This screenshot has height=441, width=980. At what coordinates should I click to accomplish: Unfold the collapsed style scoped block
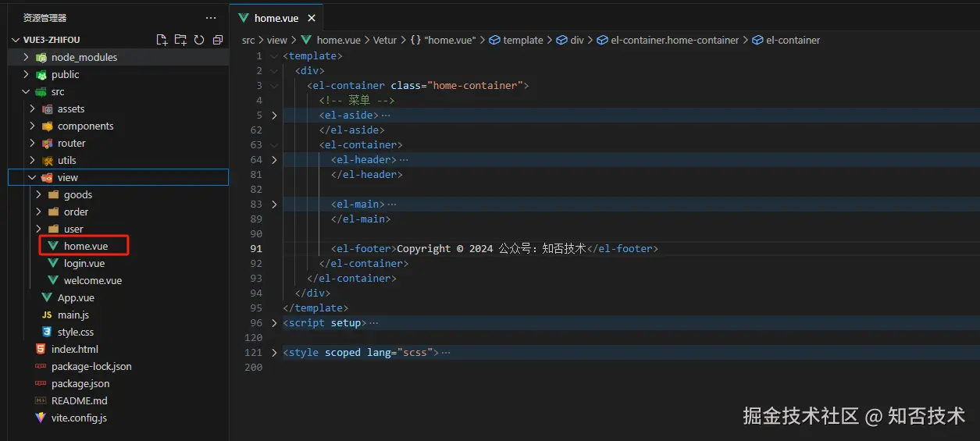274,352
